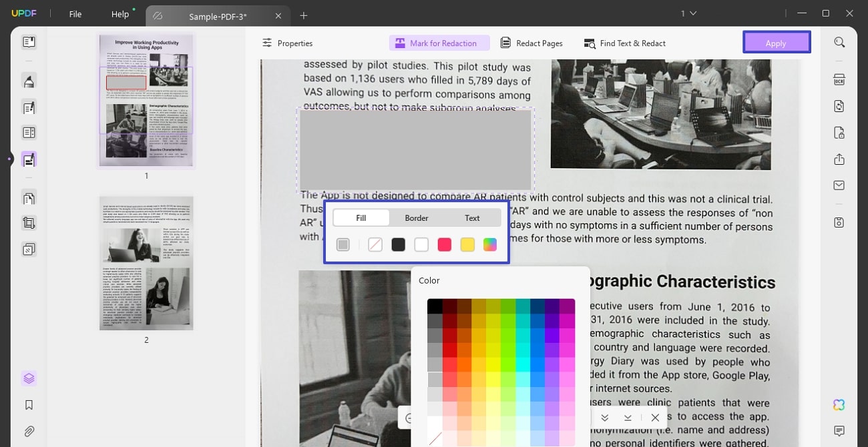Open redaction Properties settings
The width and height of the screenshot is (868, 447).
287,43
